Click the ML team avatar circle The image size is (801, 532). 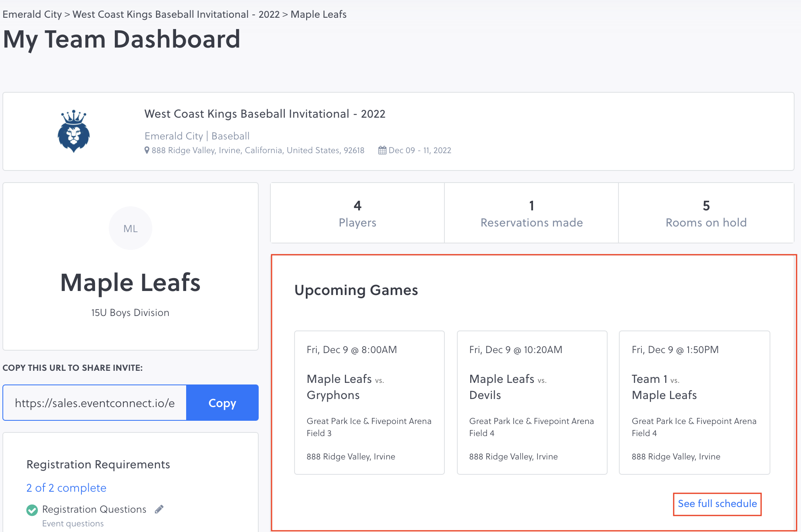131,229
